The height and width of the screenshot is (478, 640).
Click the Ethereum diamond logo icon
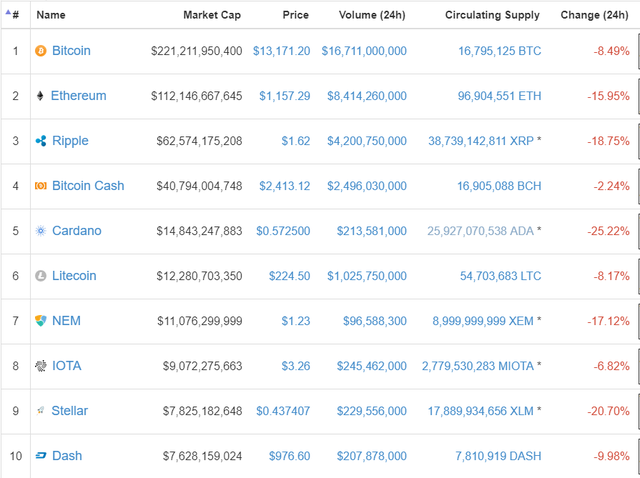coord(41,96)
